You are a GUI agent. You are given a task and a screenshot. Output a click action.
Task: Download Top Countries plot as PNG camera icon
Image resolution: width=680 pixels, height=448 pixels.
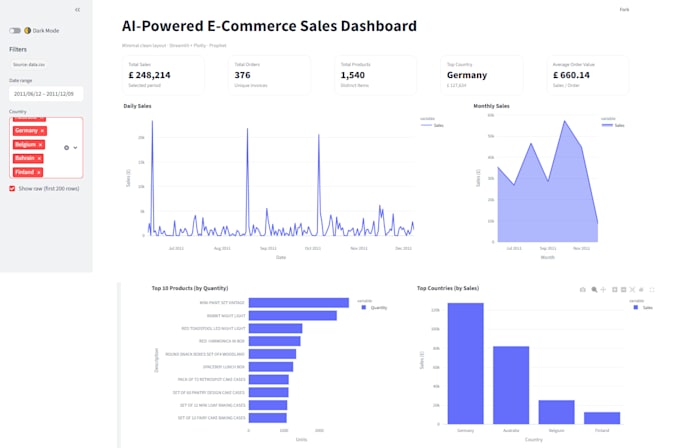point(583,289)
